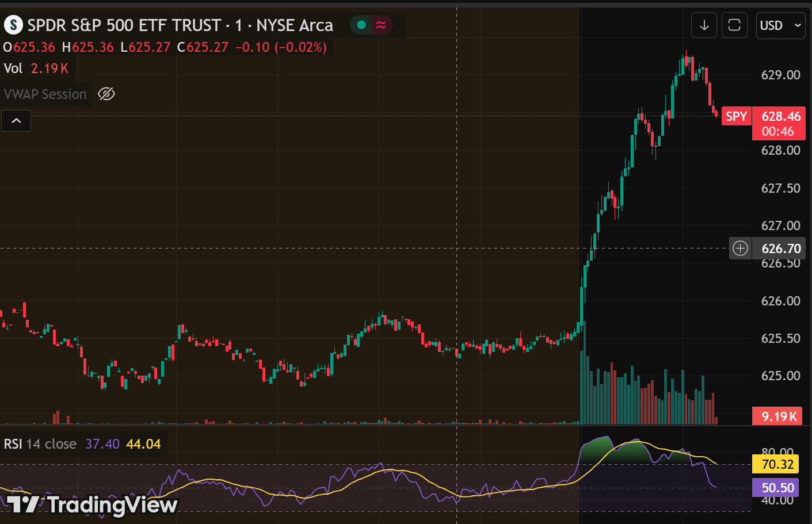Click the down arrow button beside USD
Screen dimensions: 812x524
704,25
